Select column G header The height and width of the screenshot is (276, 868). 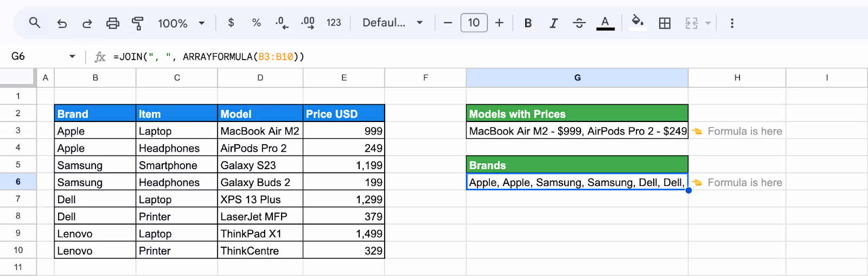pos(577,78)
